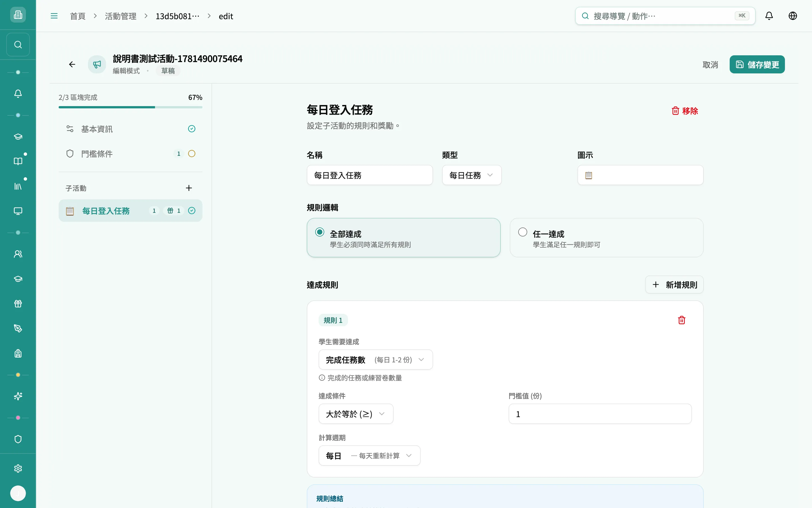Open the sidebar search icon
812x508 pixels.
(18, 45)
